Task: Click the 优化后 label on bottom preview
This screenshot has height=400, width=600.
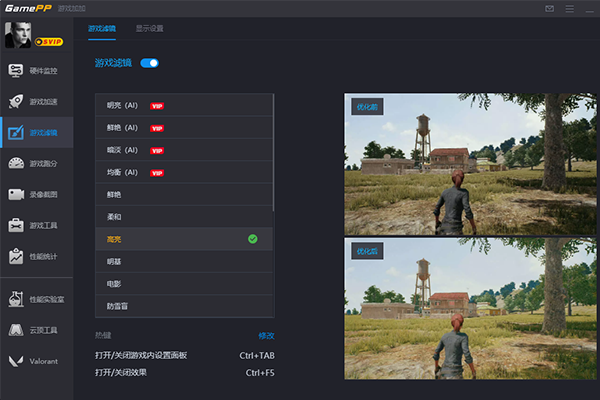Action: (x=367, y=251)
